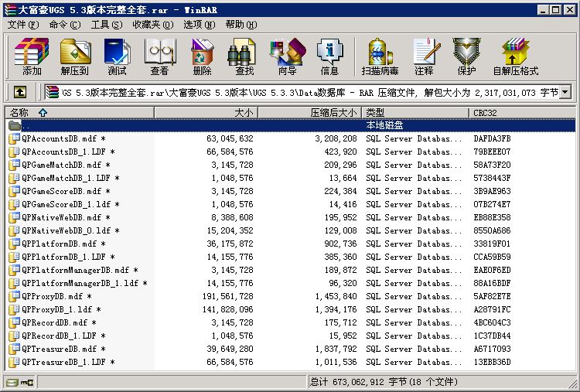Expand the archive path dropdown arrow

565,92
